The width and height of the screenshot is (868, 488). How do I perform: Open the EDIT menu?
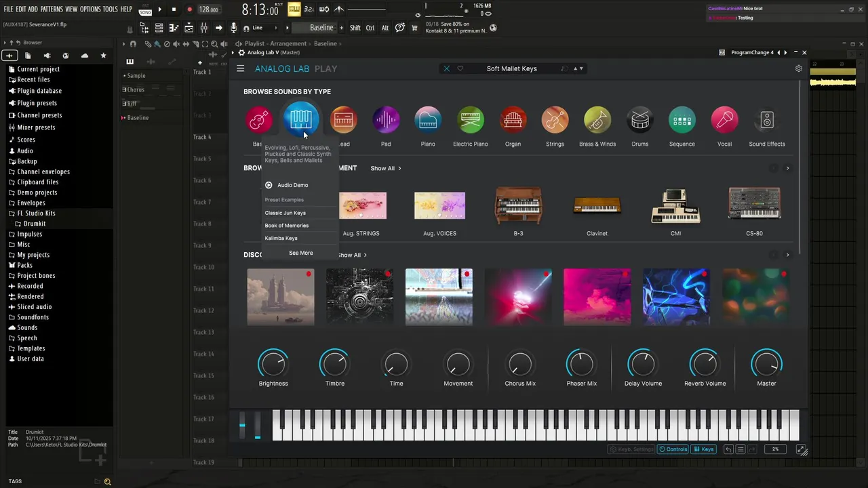point(21,9)
